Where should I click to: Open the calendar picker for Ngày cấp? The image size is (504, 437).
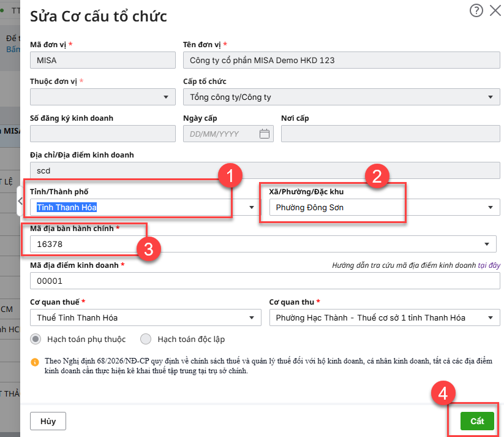(x=265, y=134)
